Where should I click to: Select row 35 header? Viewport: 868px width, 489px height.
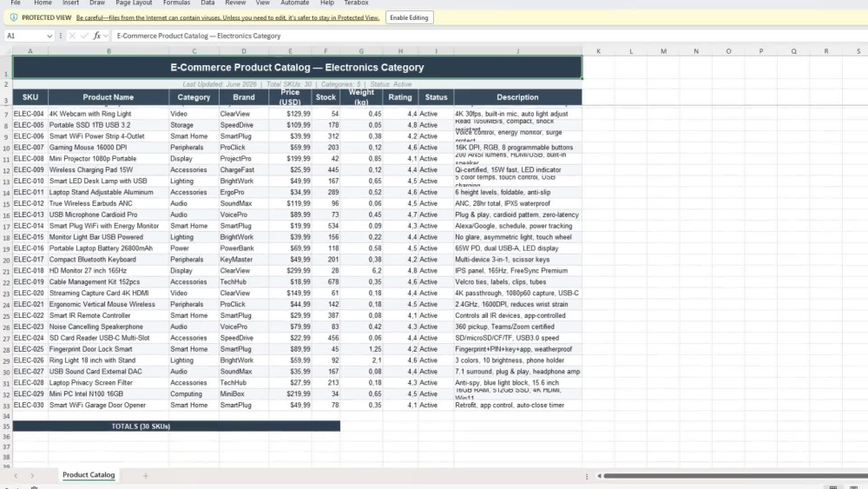coord(6,426)
